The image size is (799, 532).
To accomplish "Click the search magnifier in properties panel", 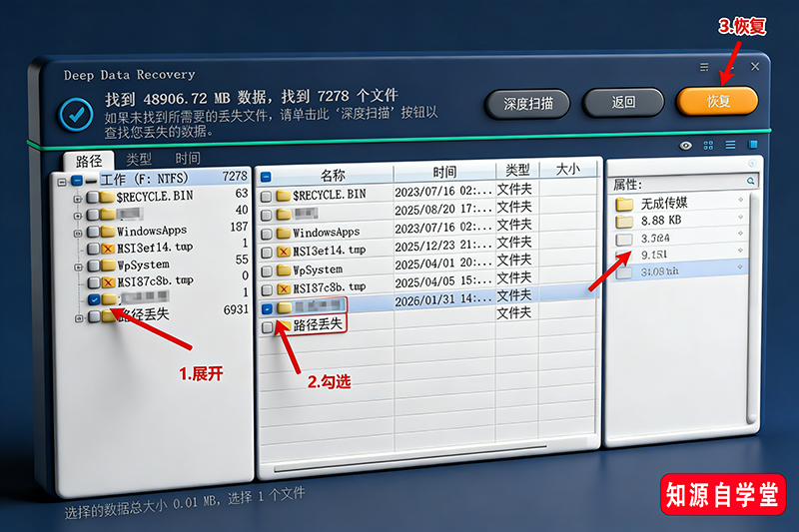I will tap(751, 182).
